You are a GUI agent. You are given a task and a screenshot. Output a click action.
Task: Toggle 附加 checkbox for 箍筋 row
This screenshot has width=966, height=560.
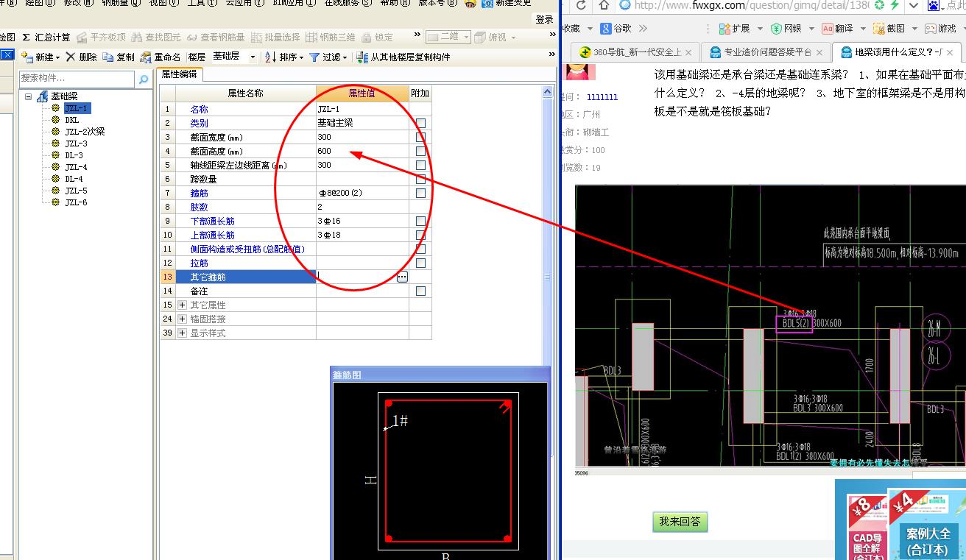(x=420, y=193)
